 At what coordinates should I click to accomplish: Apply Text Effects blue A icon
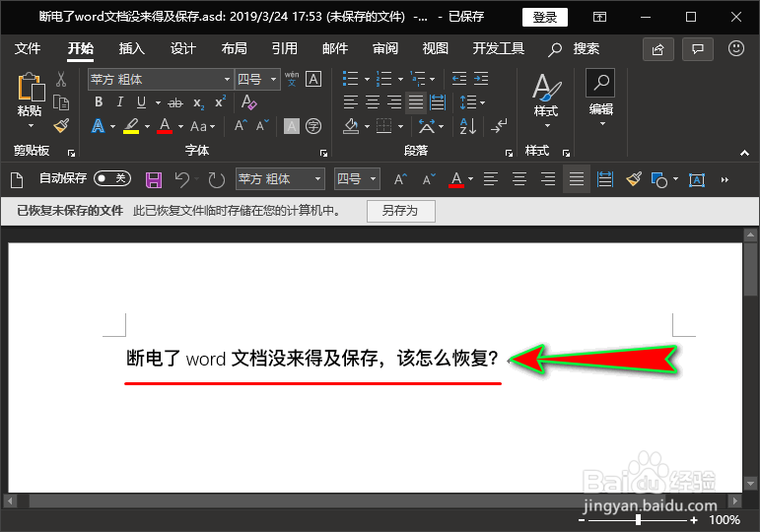(x=98, y=126)
